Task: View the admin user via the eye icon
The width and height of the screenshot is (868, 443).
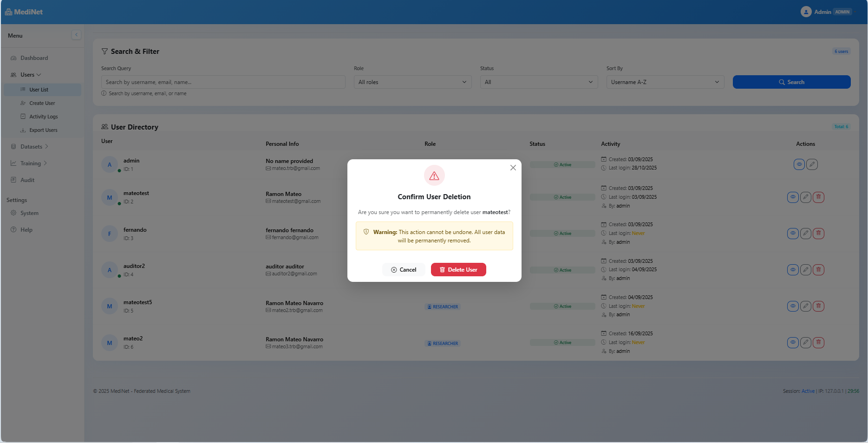Action: (799, 164)
